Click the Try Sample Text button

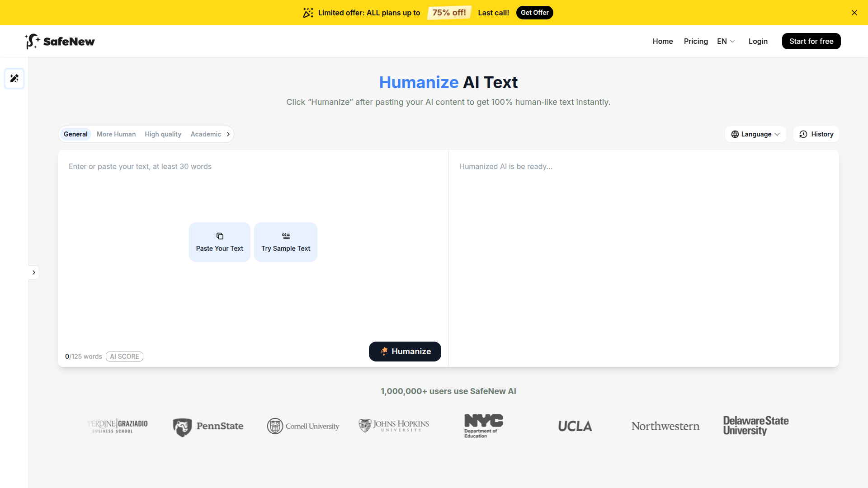285,242
